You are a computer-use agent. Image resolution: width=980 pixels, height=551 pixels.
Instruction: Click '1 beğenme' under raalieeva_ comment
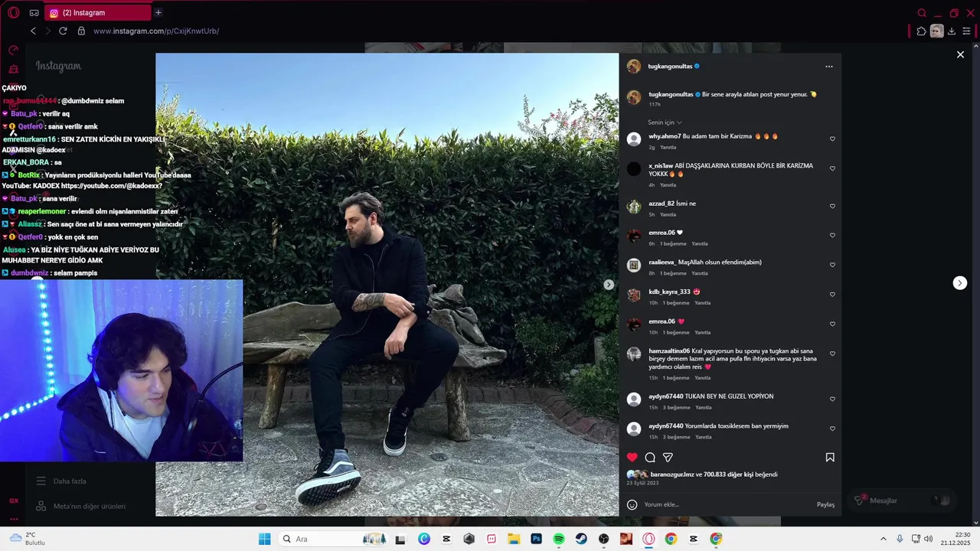[674, 273]
